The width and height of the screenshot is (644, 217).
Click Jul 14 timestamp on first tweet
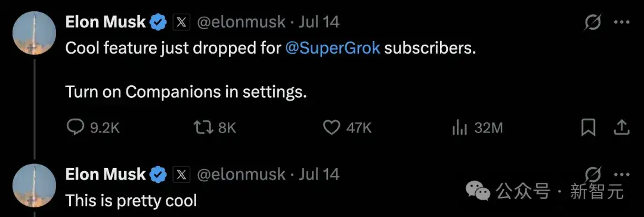click(319, 22)
